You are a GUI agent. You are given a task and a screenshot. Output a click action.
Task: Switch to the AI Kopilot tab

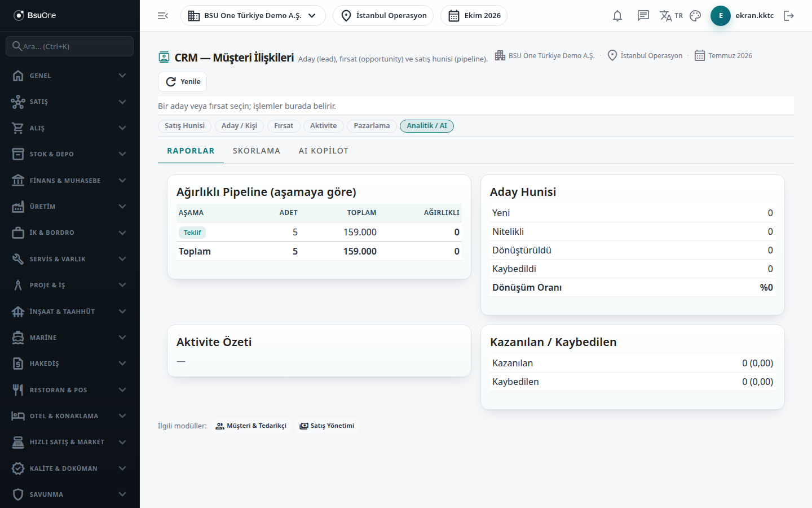(324, 151)
